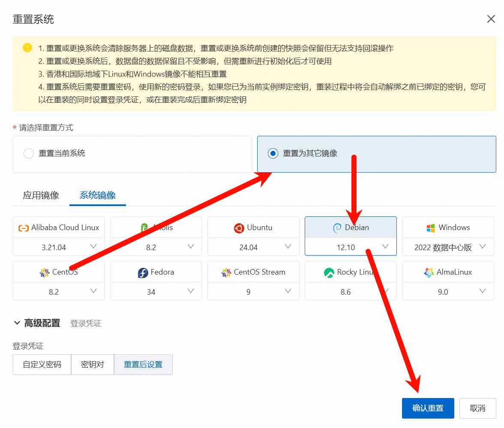This screenshot has height=428, width=504.
Task: Choose 自定义密码 login credential option
Action: [42, 365]
